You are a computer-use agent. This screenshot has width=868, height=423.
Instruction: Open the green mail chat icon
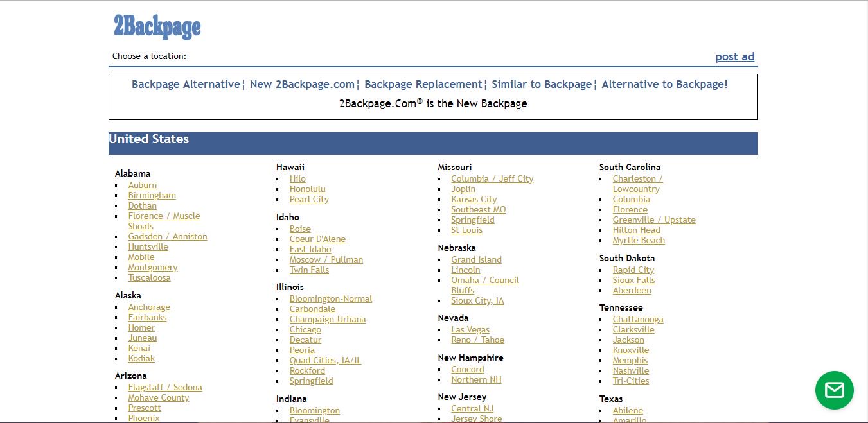pos(834,390)
